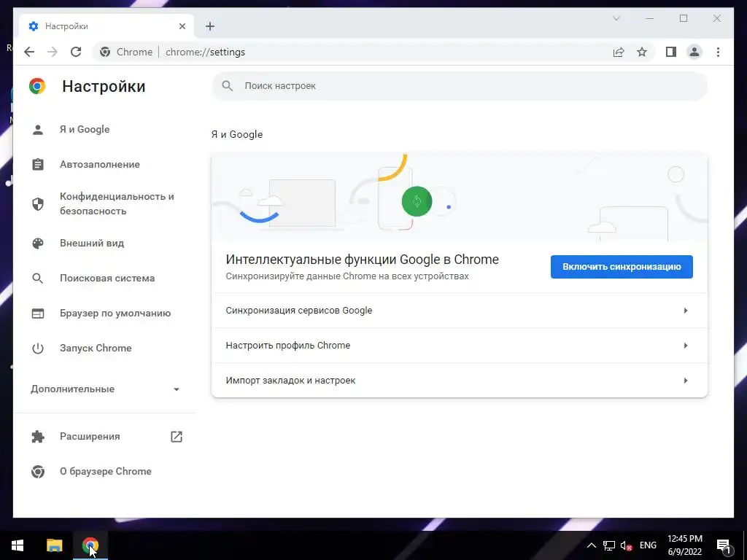Image resolution: width=747 pixels, height=560 pixels.
Task: Click the address bar URL chrome://settings
Action: 205,52
